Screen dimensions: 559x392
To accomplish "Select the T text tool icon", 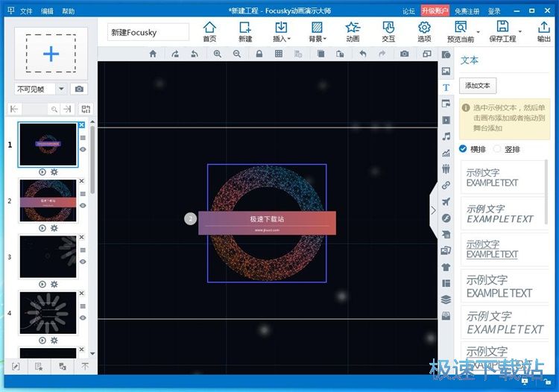I will [x=446, y=87].
